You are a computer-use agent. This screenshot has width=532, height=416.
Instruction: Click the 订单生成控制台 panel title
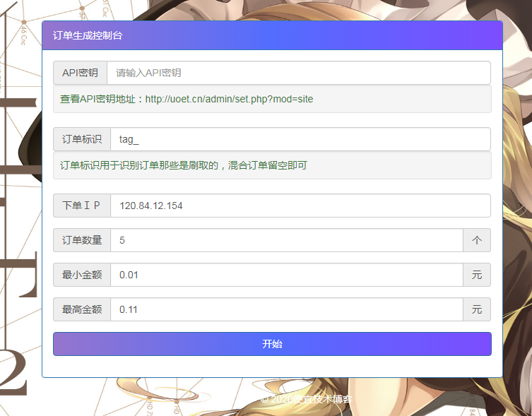pyautogui.click(x=88, y=35)
